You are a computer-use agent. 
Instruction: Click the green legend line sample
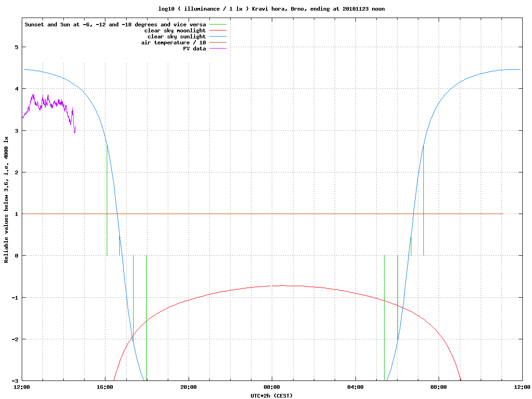click(x=218, y=25)
